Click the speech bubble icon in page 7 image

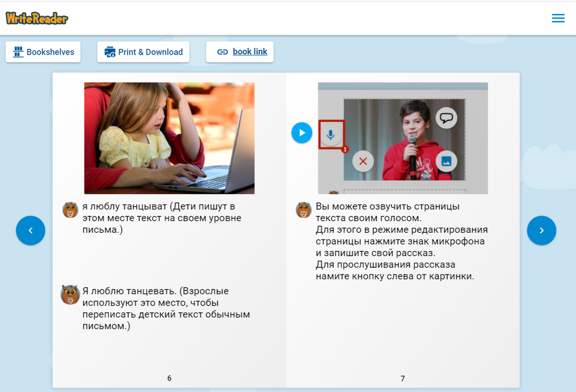click(x=446, y=117)
